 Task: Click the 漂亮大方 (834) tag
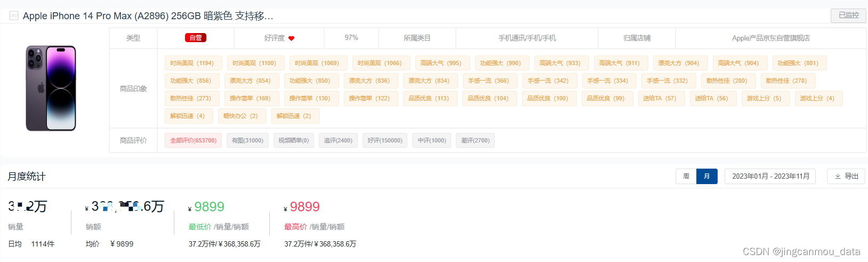[x=430, y=81]
